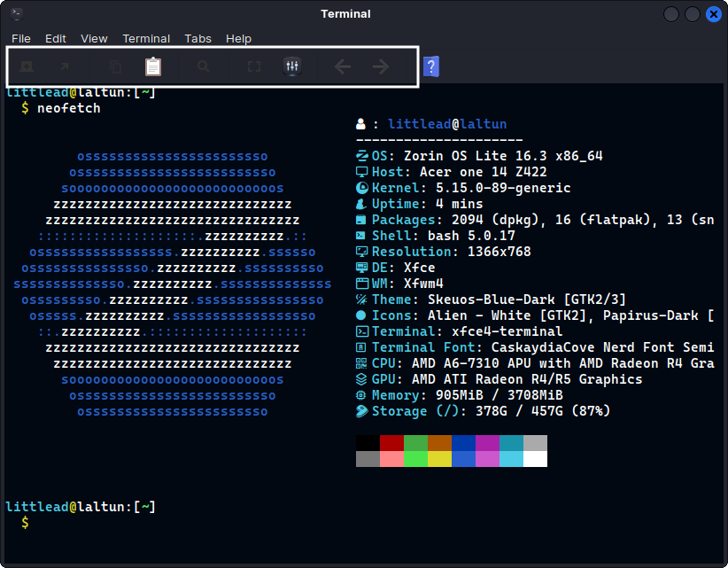Open the Tabs menu
This screenshot has height=568, width=728.
point(197,39)
